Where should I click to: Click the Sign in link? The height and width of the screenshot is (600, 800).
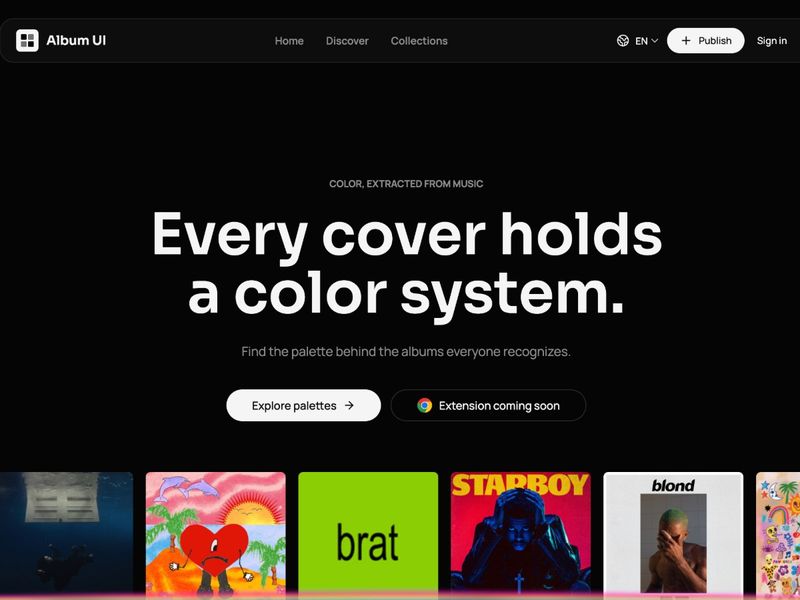771,41
